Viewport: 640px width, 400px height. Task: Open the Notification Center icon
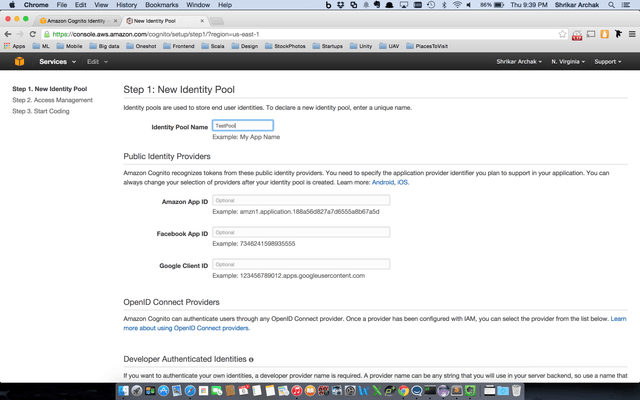click(x=625, y=5)
